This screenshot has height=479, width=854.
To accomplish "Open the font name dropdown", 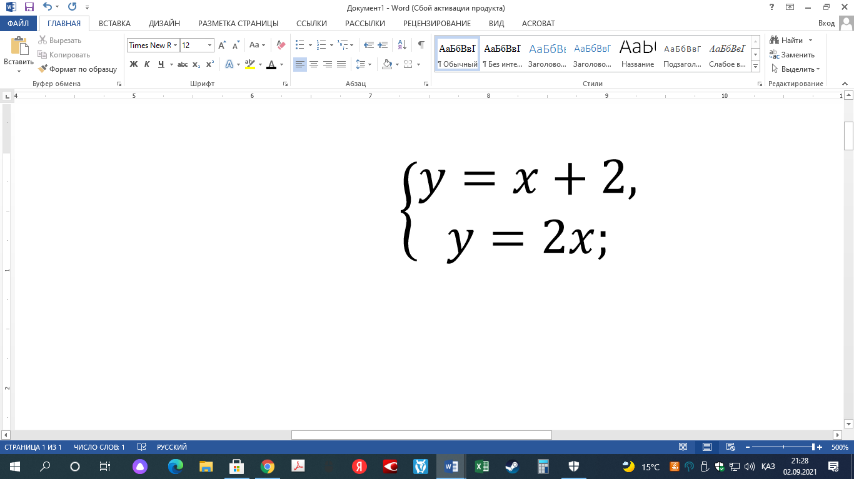I will (x=175, y=45).
